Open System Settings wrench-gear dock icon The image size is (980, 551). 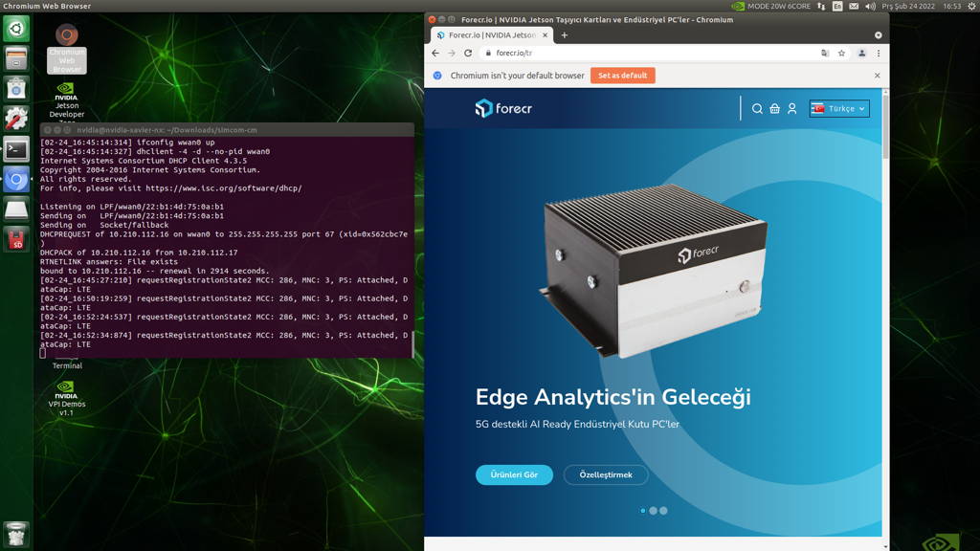pos(16,119)
